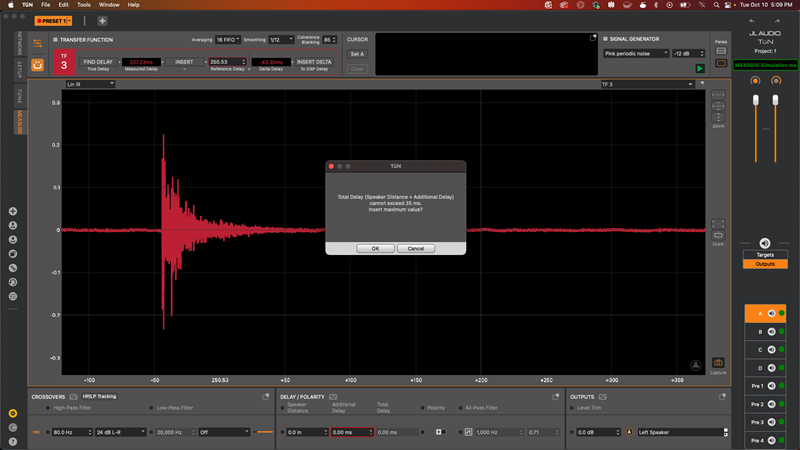The width and height of the screenshot is (800, 450).
Task: Toggle the Polarity invert switch
Action: coord(439,432)
